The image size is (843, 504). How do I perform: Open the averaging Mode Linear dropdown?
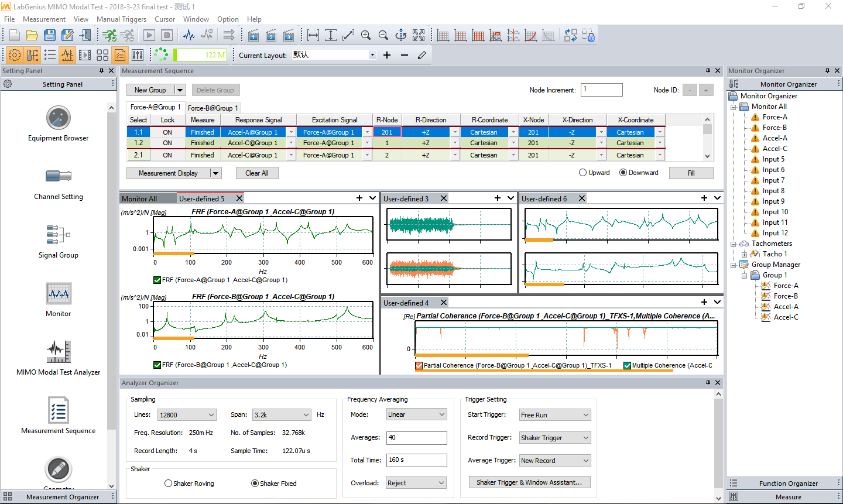coord(417,414)
